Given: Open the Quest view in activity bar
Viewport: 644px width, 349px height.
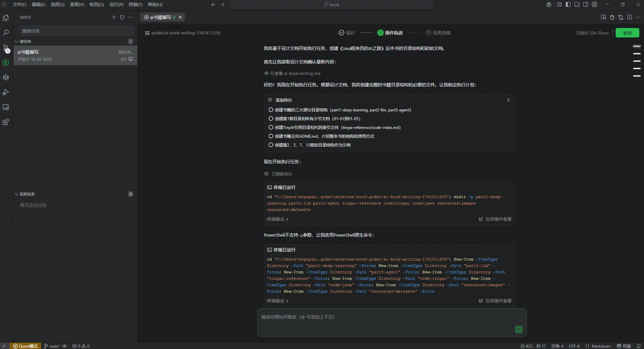Looking at the screenshot, I should [6, 62].
